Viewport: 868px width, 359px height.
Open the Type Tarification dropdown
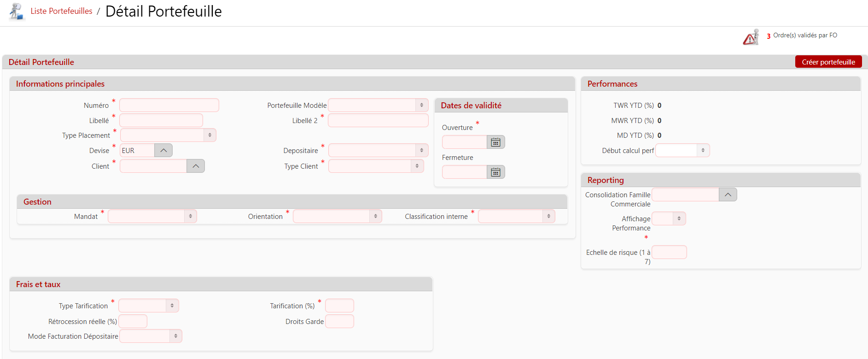[x=148, y=306]
